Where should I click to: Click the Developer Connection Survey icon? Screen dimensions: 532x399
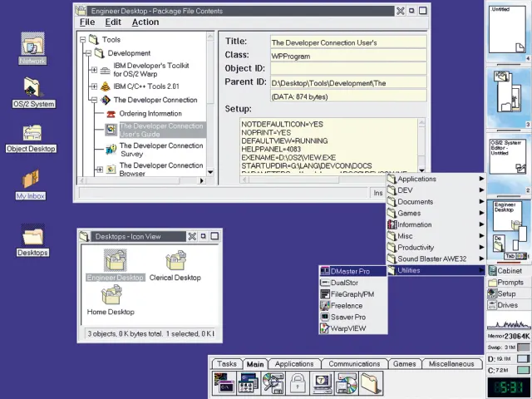tap(111, 150)
